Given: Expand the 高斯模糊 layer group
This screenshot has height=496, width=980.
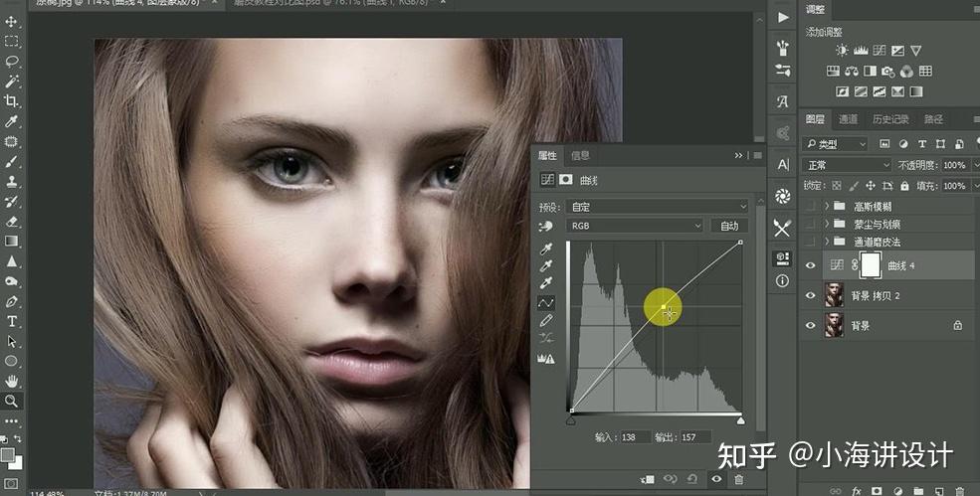Looking at the screenshot, I should pyautogui.click(x=827, y=206).
